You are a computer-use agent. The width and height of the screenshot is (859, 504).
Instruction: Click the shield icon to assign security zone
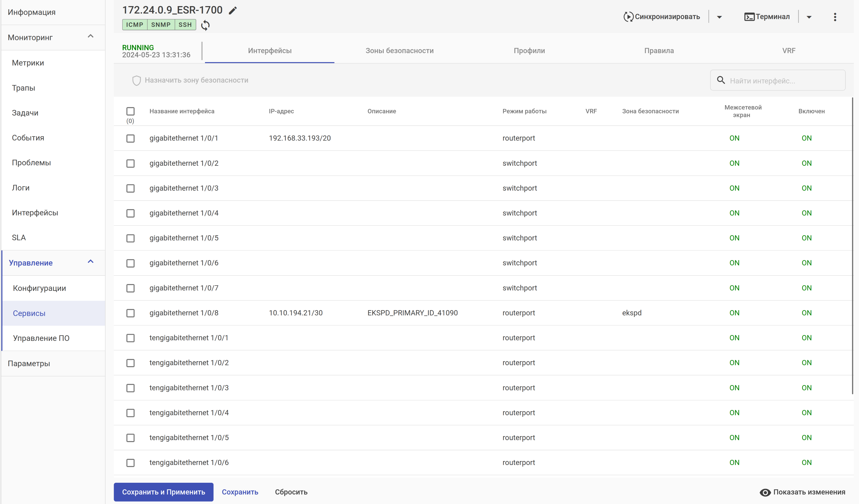pos(136,80)
